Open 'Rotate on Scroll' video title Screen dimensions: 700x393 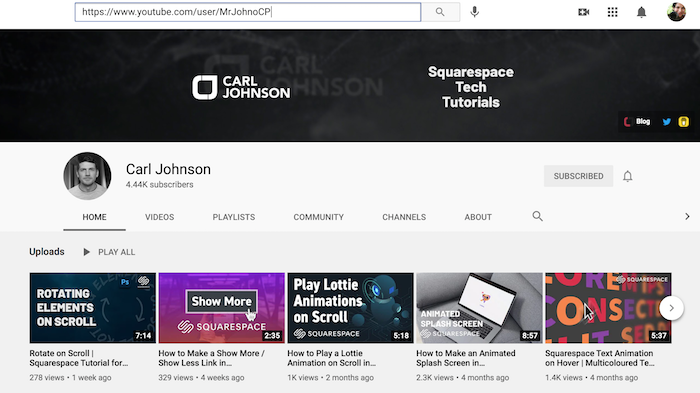[79, 358]
